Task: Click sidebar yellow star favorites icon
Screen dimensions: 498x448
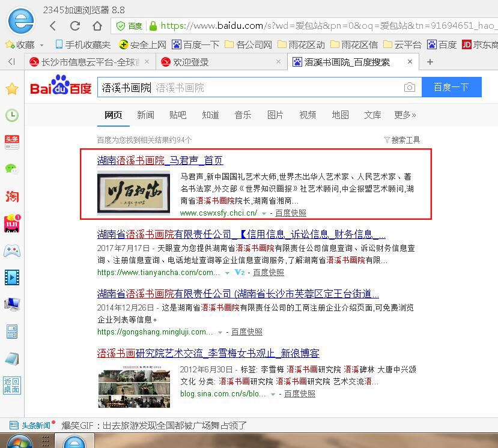Action: coord(12,89)
